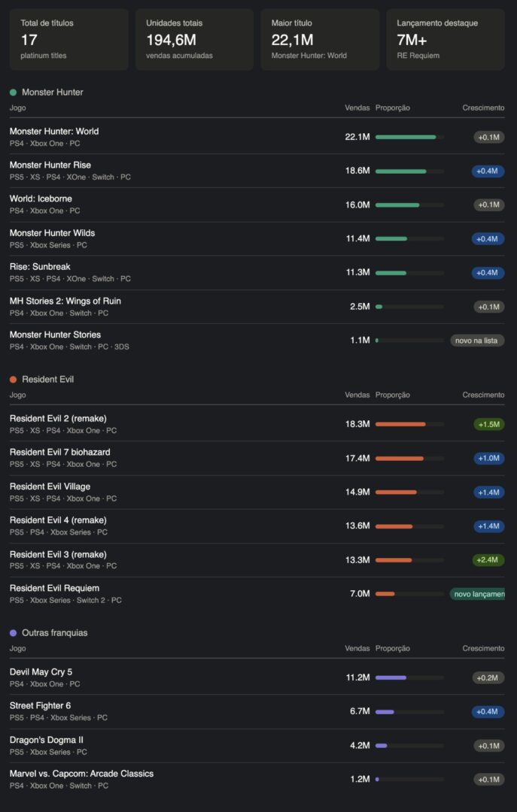Click the 'novo na lista' badge for Monster Hunter Stories
Viewport: 517px width, 812px height.
(x=477, y=341)
